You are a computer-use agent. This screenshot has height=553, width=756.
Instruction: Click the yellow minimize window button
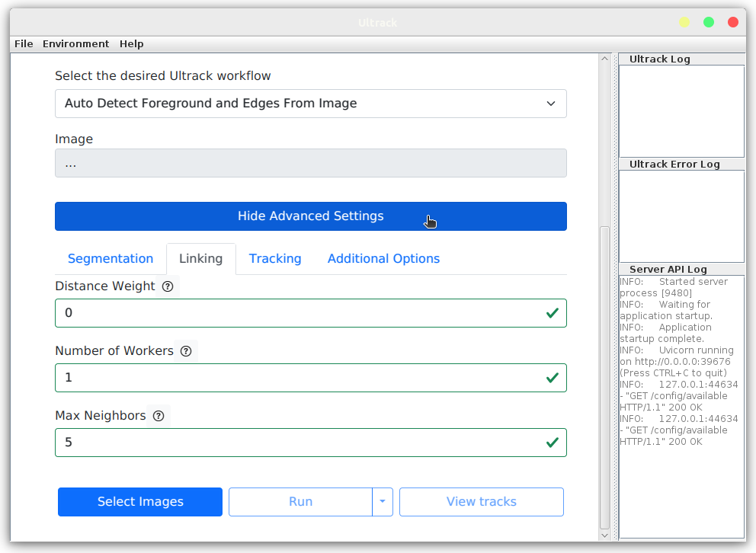tap(684, 22)
